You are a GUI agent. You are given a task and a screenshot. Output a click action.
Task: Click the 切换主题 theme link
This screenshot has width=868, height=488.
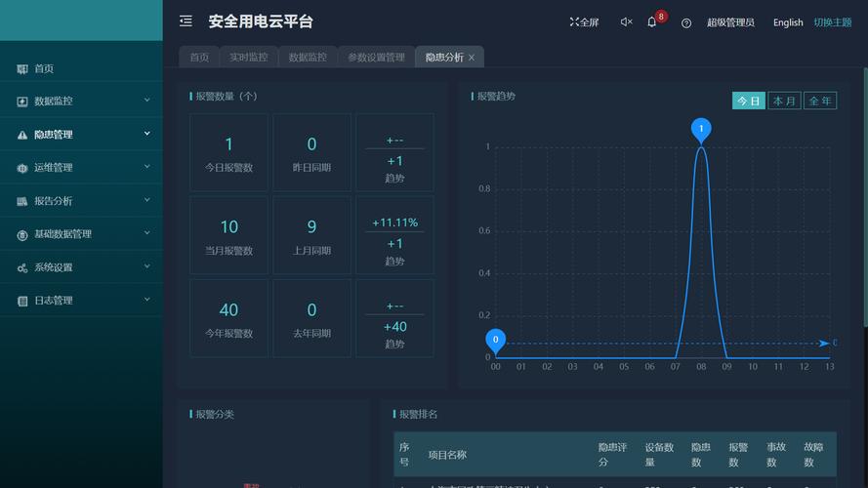pos(833,22)
